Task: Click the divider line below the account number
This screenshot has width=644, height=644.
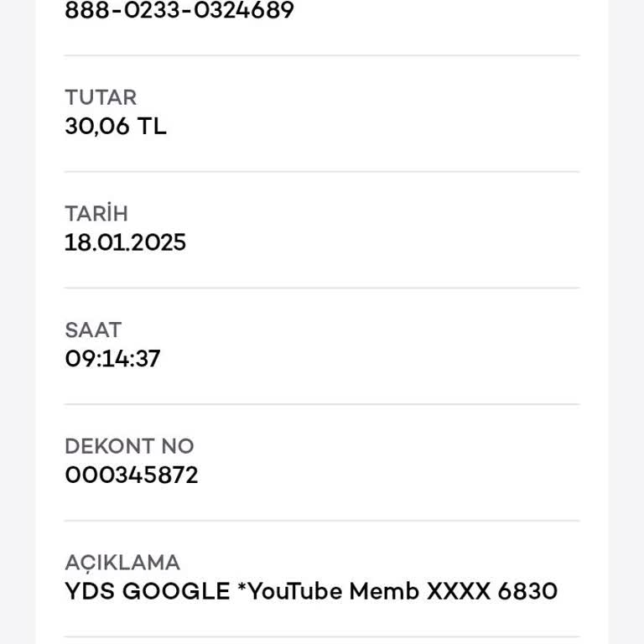Action: coord(322,55)
